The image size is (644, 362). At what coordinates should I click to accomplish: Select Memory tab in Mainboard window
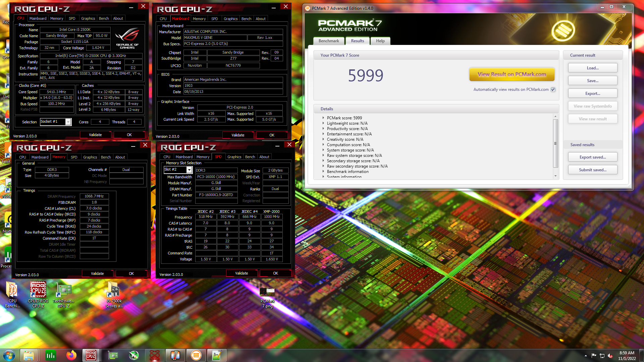coord(199,19)
